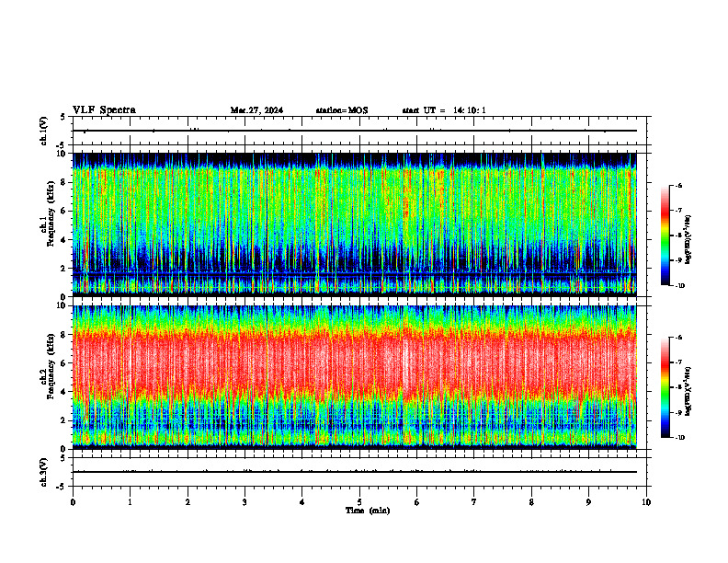Viewport: 728px width, 563px height.
Task: Click the ch.1 frequency tick label "6"
Action: [x=63, y=211]
